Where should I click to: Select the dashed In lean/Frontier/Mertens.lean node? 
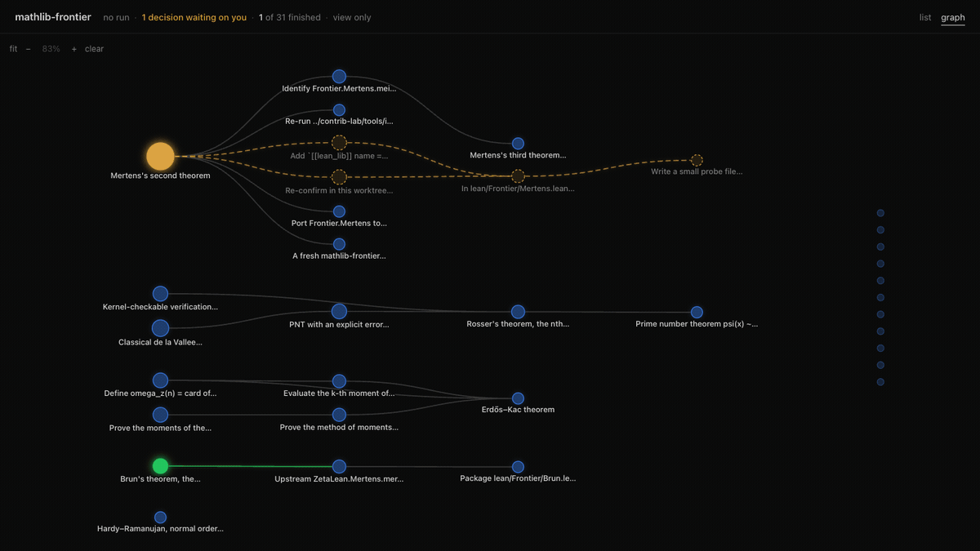pos(518,176)
